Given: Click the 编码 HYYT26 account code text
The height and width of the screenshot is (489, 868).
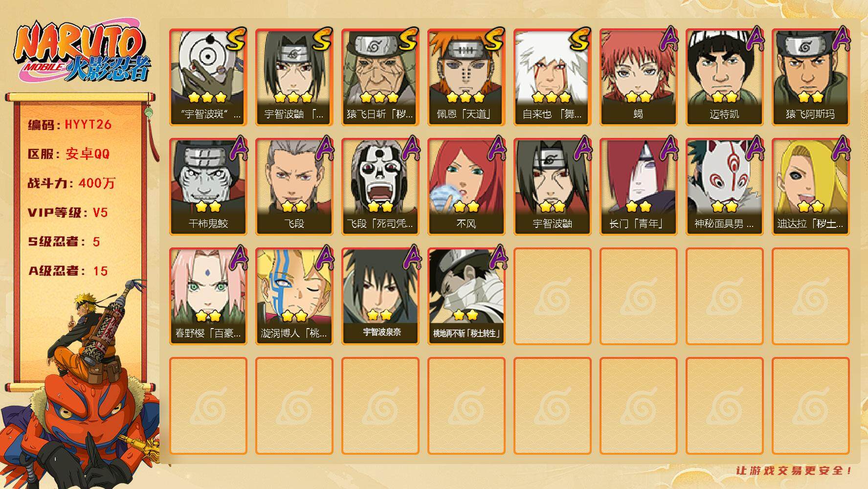Looking at the screenshot, I should click(70, 125).
